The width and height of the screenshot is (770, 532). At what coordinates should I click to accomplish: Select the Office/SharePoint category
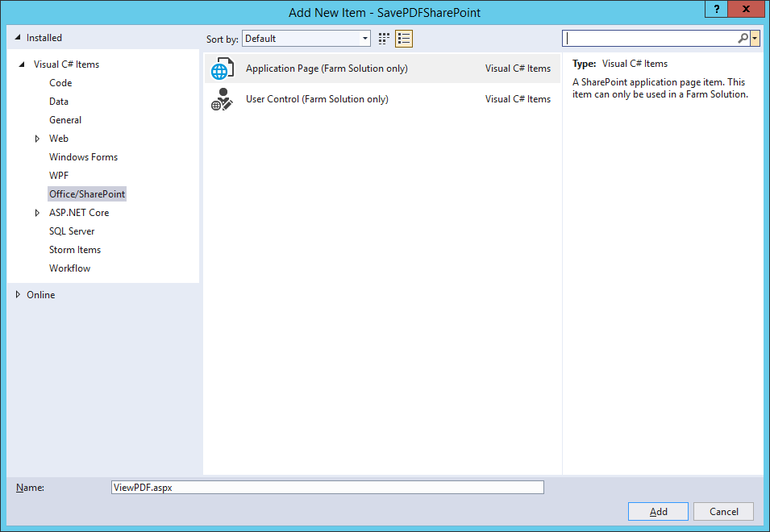point(87,193)
